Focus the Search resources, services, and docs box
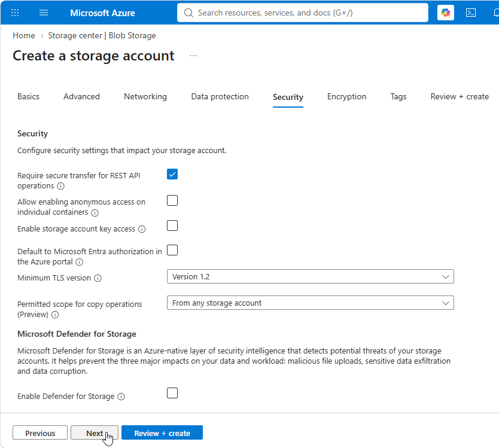The height and width of the screenshot is (448, 499). click(303, 13)
